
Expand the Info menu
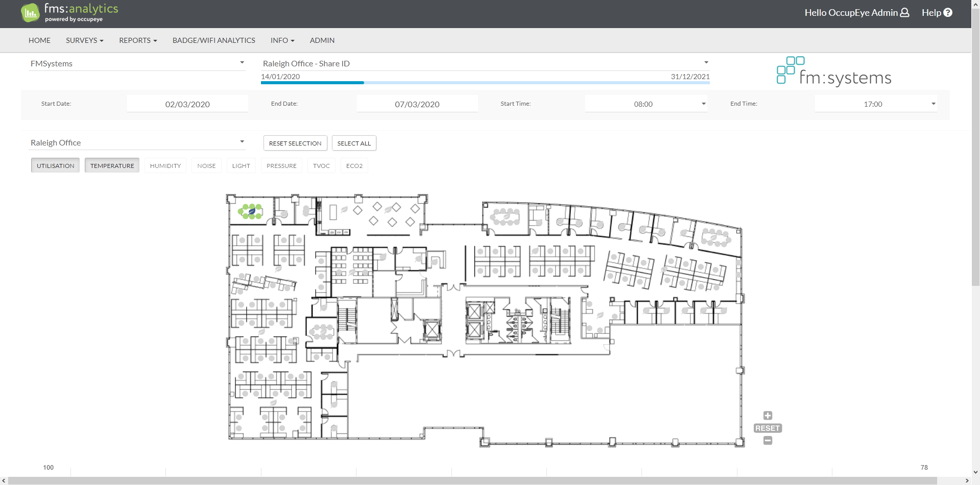tap(282, 40)
